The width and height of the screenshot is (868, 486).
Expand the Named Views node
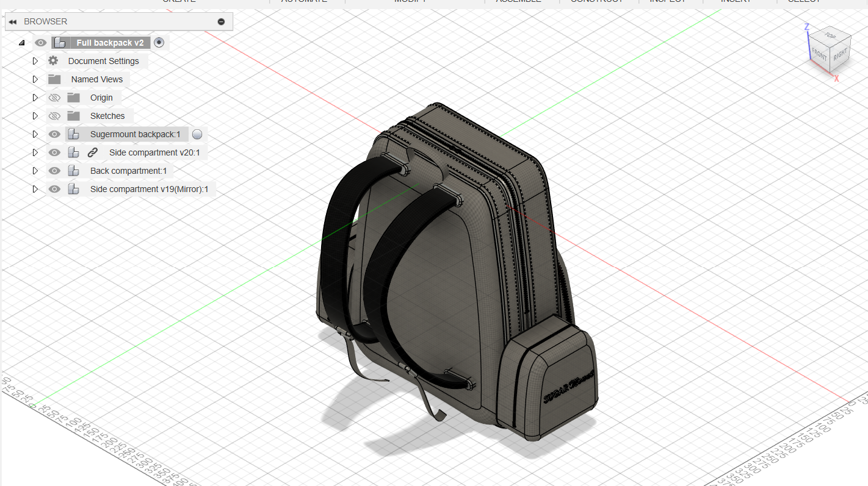(35, 79)
